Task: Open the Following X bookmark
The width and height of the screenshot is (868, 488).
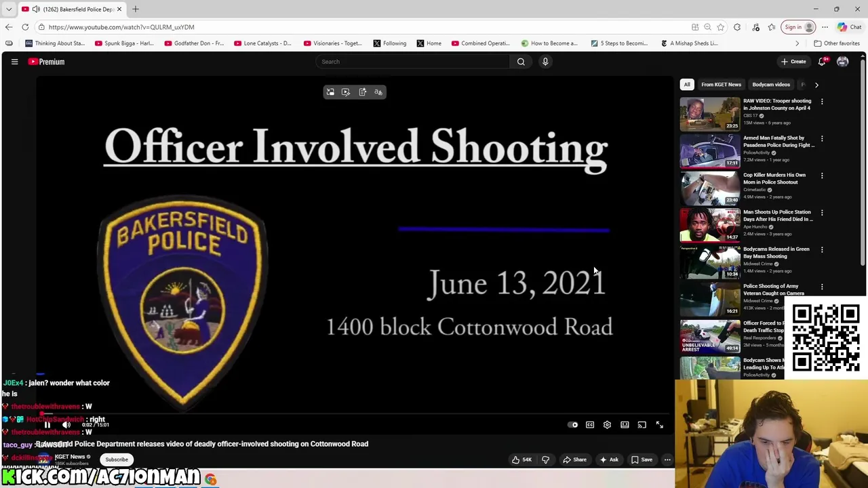Action: (x=390, y=43)
